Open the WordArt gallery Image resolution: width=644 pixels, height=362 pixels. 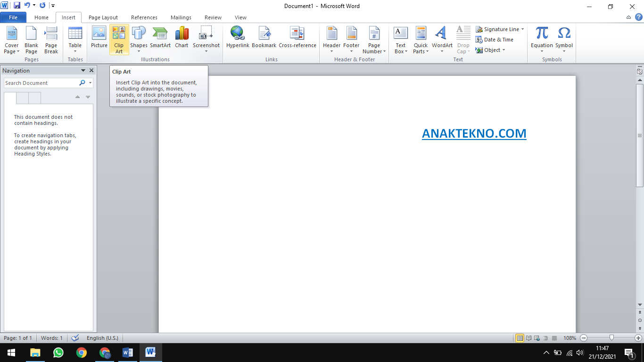[x=442, y=40]
